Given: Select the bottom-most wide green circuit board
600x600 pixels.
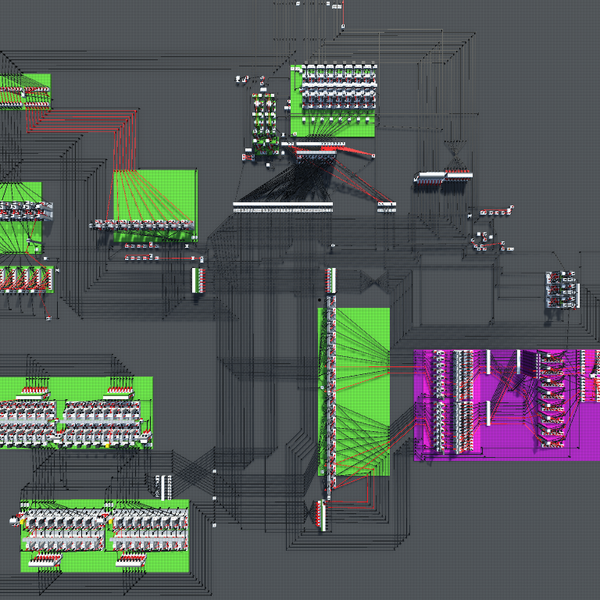Looking at the screenshot, I should [x=105, y=536].
